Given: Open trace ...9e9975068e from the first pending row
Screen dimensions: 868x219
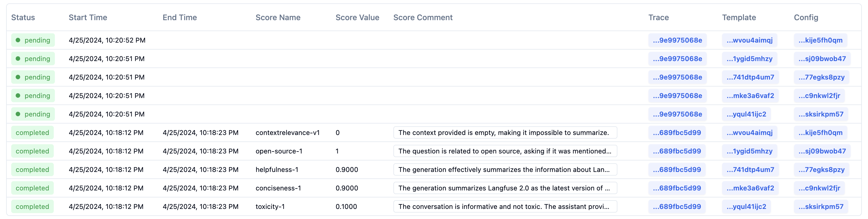Looking at the screenshot, I should click(x=677, y=40).
